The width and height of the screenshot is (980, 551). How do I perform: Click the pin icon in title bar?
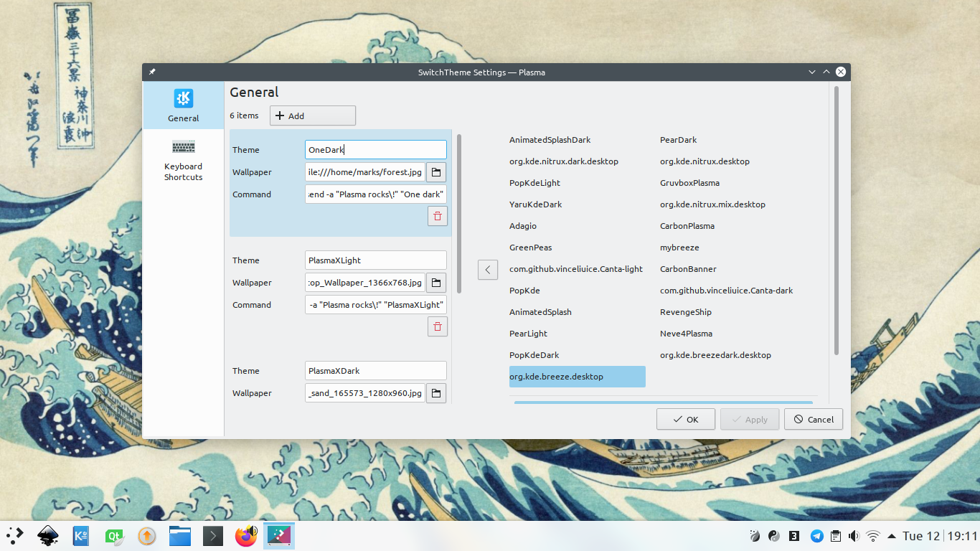click(x=152, y=72)
